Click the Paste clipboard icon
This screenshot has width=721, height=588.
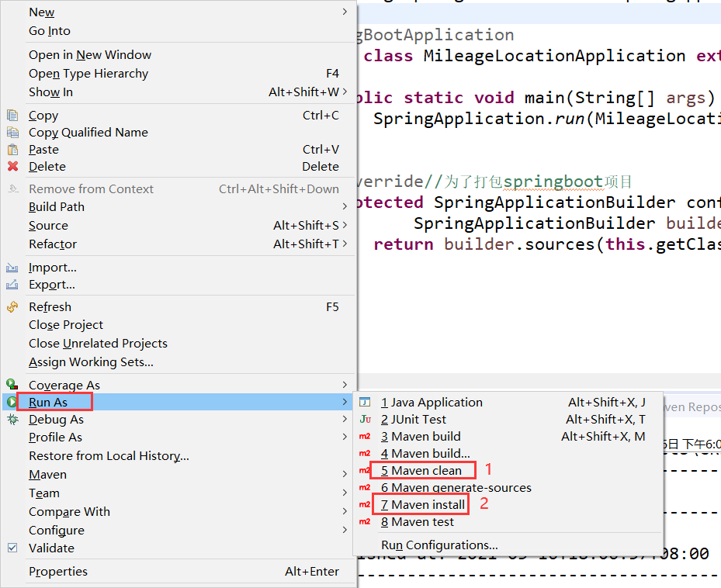coord(12,149)
